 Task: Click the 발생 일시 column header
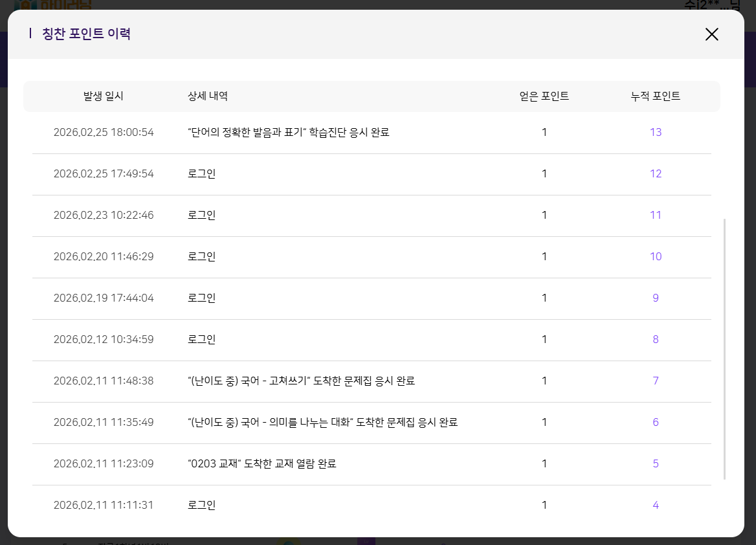(104, 96)
